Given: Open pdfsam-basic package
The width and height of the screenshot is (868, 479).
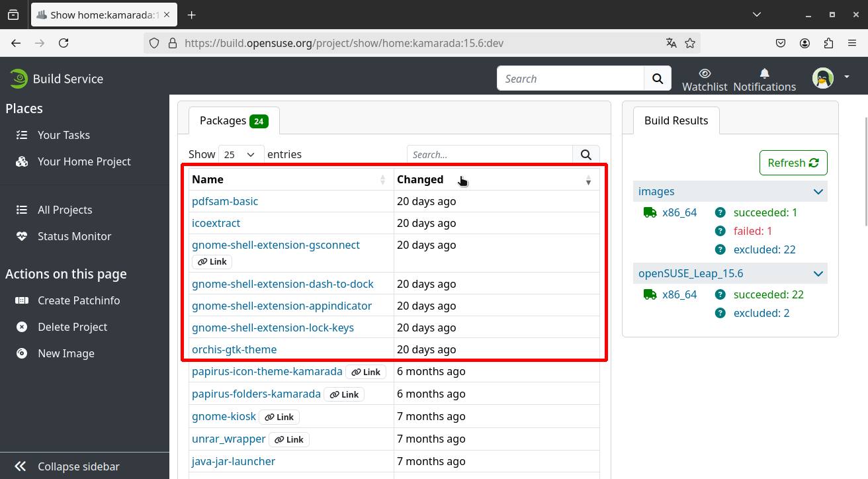Looking at the screenshot, I should [x=225, y=201].
